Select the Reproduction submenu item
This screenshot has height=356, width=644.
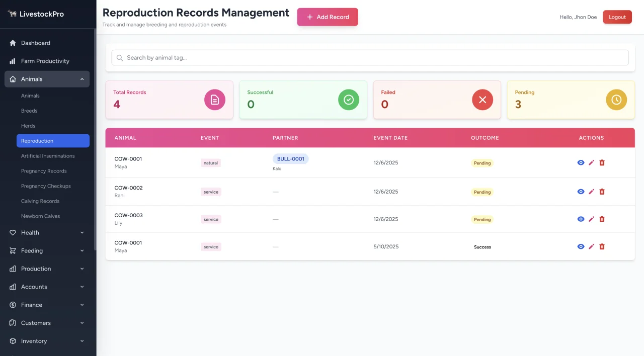click(x=53, y=141)
